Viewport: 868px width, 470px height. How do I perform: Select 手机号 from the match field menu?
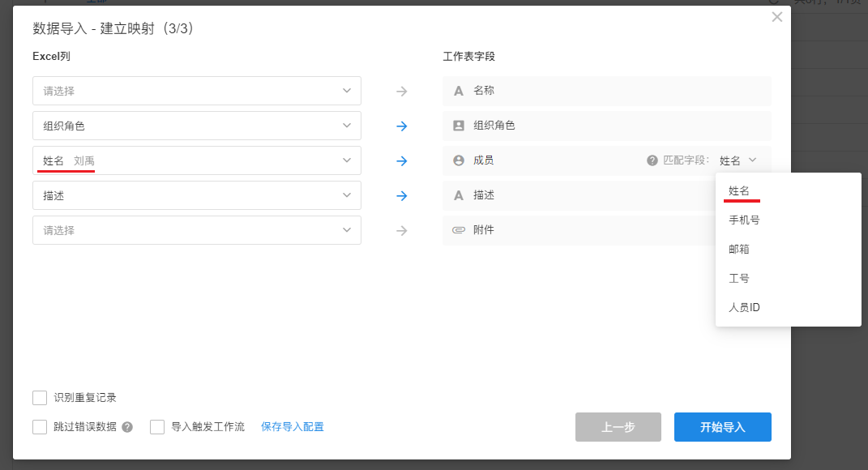(744, 220)
